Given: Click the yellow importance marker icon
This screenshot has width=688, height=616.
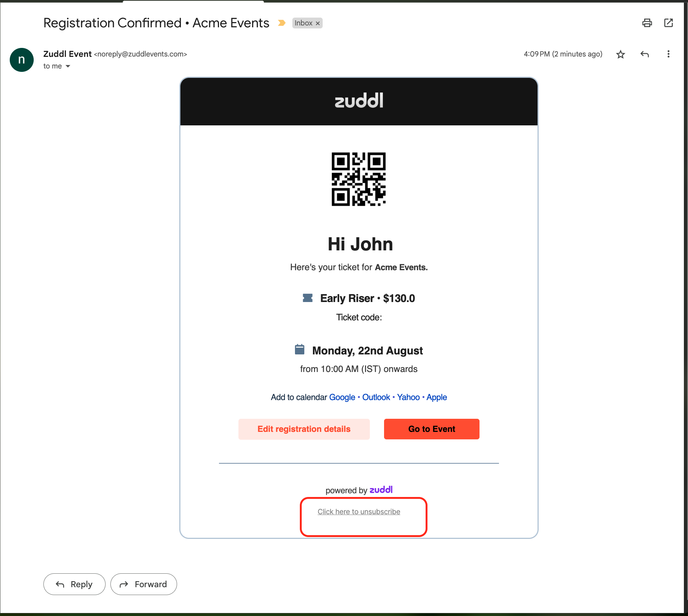Looking at the screenshot, I should pyautogui.click(x=281, y=23).
